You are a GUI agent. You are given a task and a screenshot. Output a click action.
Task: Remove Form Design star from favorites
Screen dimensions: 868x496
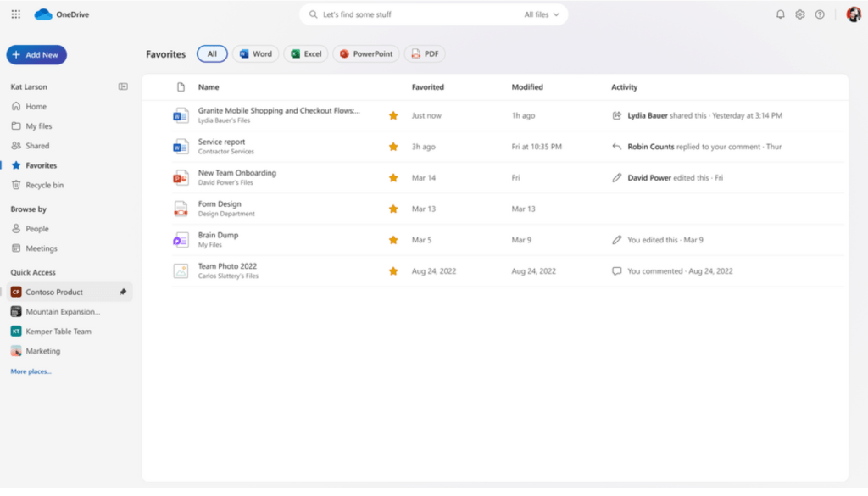(x=393, y=209)
